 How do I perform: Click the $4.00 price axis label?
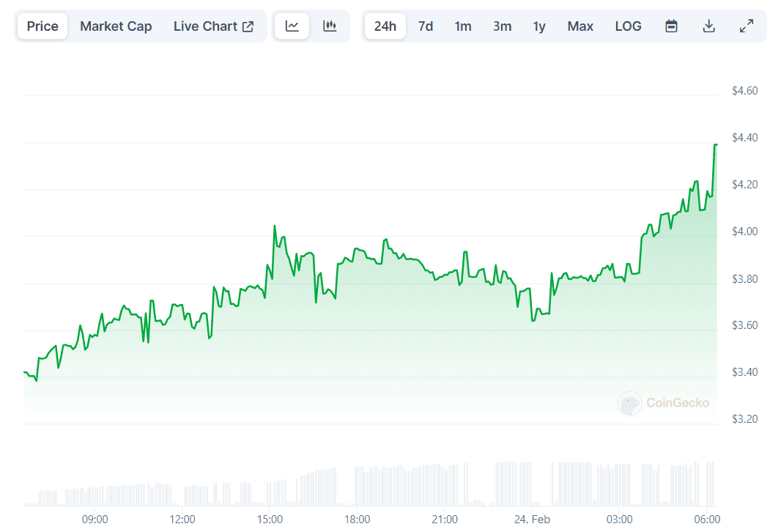pos(744,232)
